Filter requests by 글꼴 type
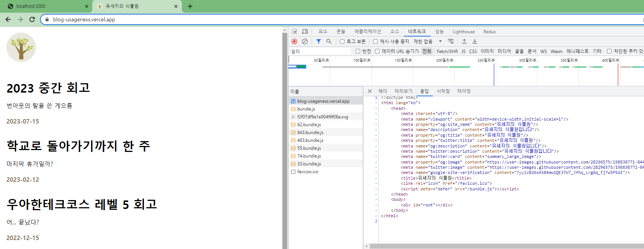644x249 pixels. tap(519, 51)
